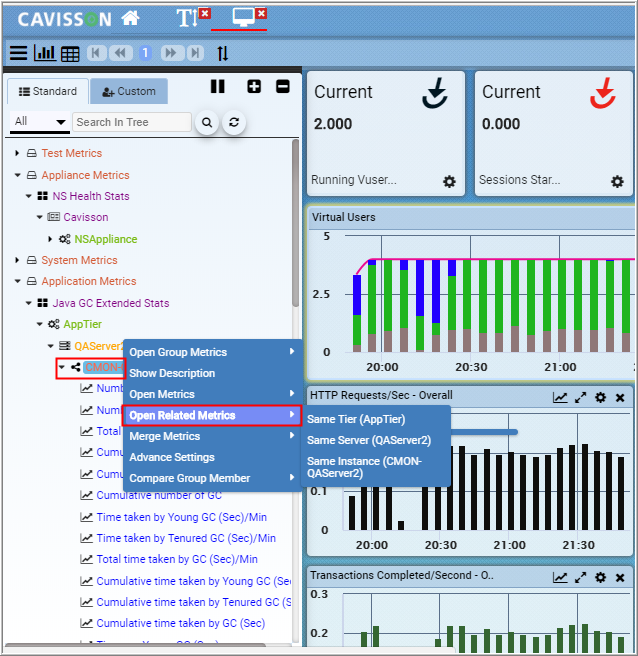Select Open Related Metrics entry
Image resolution: width=638 pixels, height=656 pixels.
pos(213,415)
